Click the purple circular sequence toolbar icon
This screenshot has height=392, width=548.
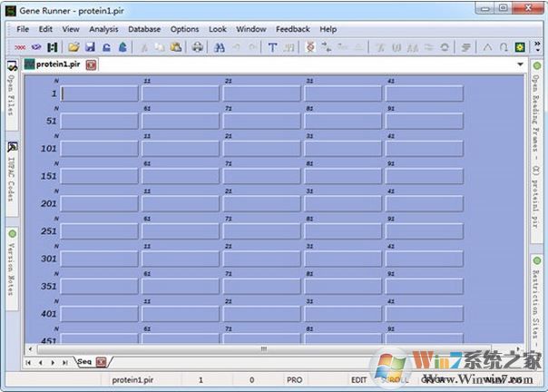point(36,47)
